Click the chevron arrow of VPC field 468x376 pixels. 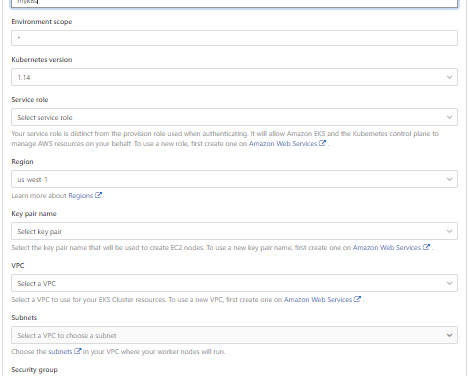pyautogui.click(x=449, y=283)
